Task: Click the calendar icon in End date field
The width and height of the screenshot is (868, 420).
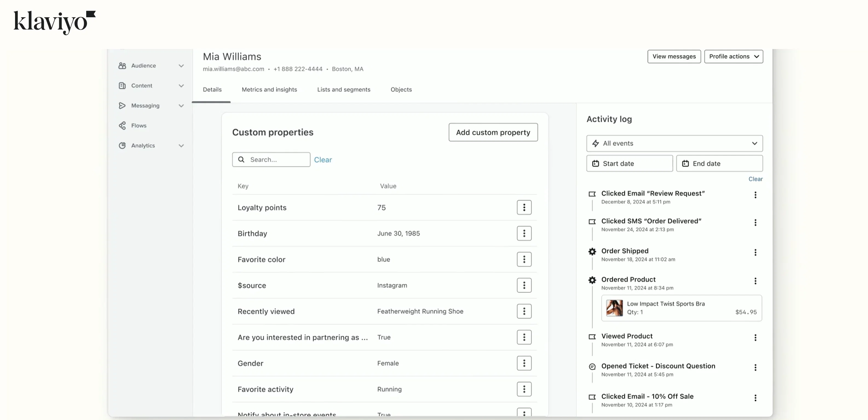Action: 685,164
